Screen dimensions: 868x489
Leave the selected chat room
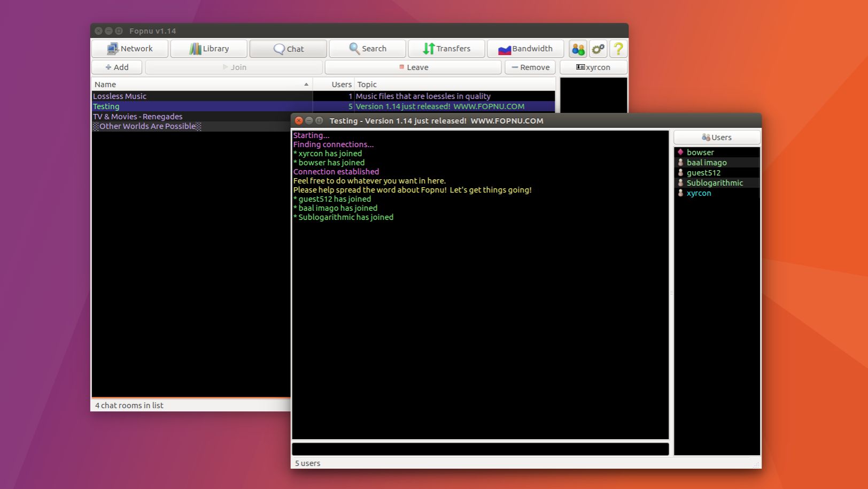click(413, 67)
